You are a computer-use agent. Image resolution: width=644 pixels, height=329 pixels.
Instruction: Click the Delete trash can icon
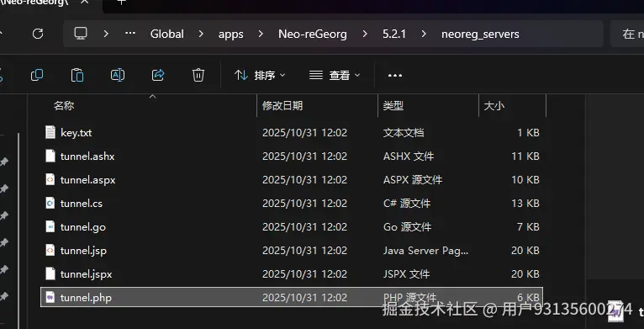coord(198,75)
